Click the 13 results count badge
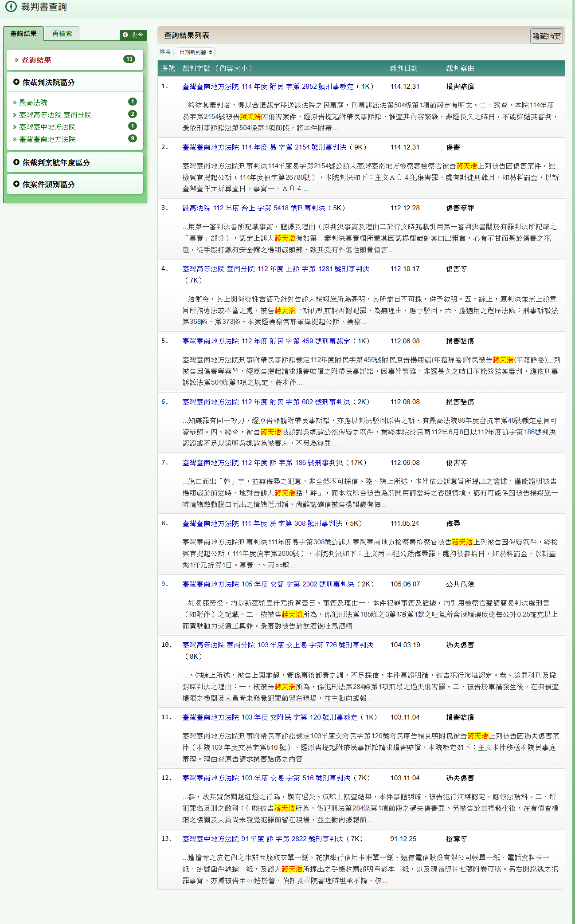This screenshot has height=924, width=575. click(129, 59)
